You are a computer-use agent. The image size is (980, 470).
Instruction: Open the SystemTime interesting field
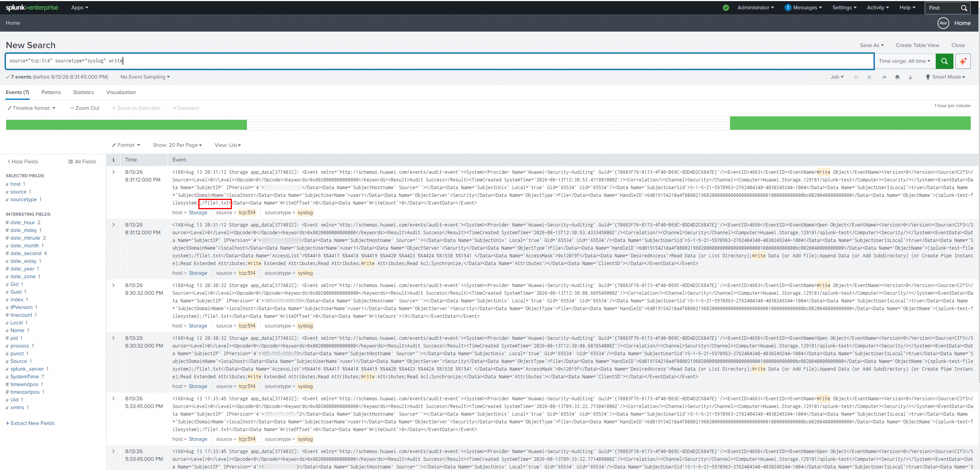pos(25,377)
